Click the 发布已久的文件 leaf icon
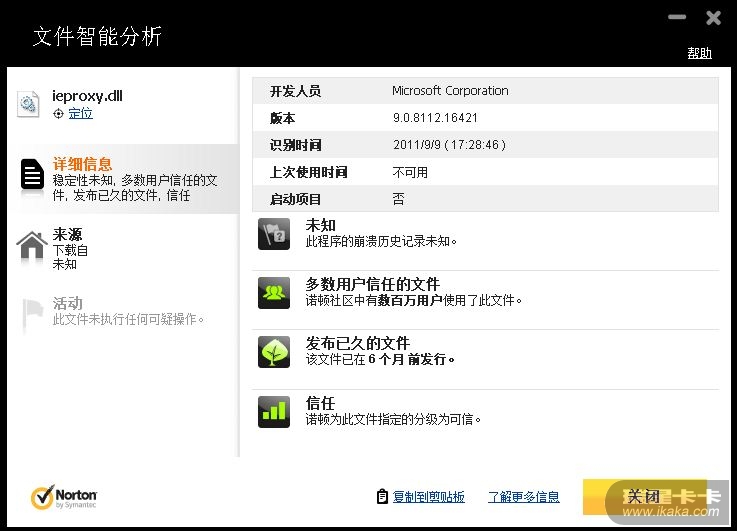Viewport: 737px width, 531px height. click(x=274, y=352)
